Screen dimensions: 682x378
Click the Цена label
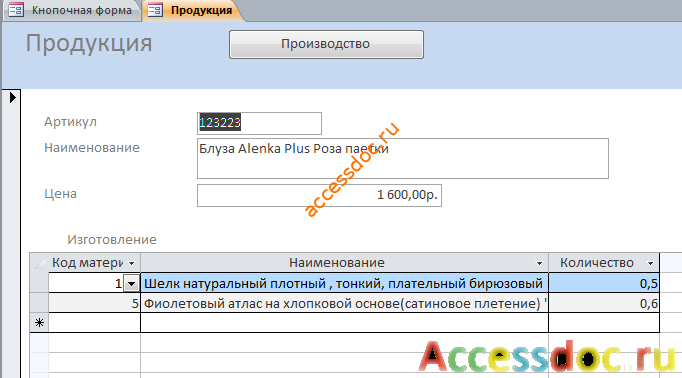pyautogui.click(x=60, y=194)
